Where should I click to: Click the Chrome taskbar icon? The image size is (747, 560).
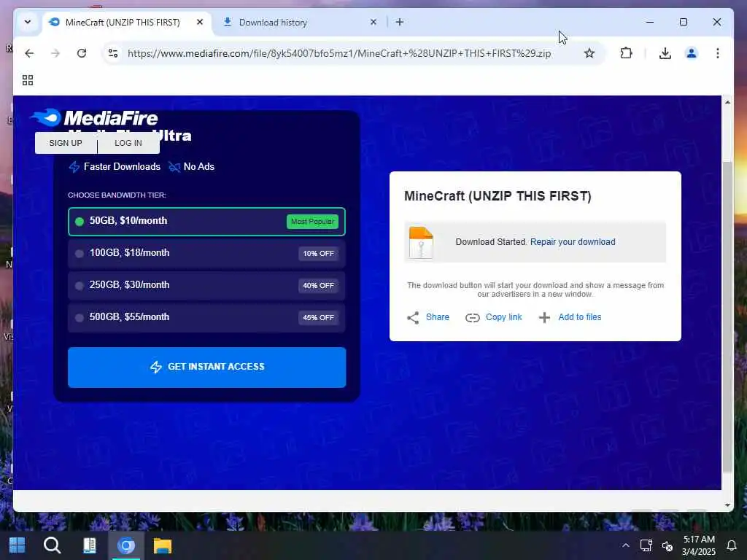coord(125,545)
